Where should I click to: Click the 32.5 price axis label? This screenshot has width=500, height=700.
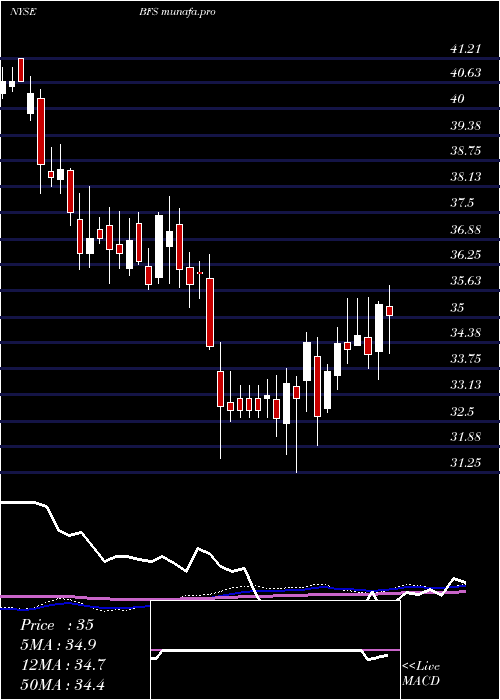pos(462,411)
